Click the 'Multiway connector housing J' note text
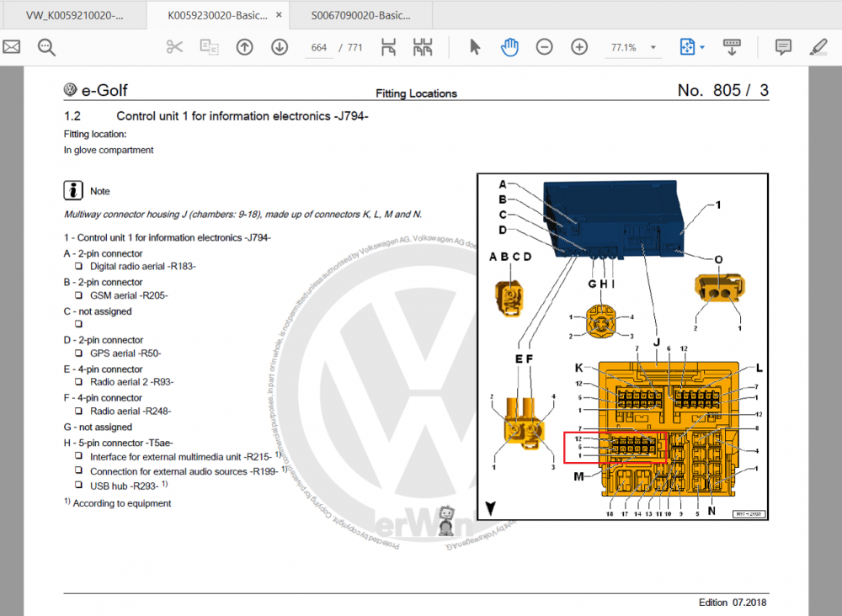Image resolution: width=842 pixels, height=616 pixels. (x=242, y=214)
